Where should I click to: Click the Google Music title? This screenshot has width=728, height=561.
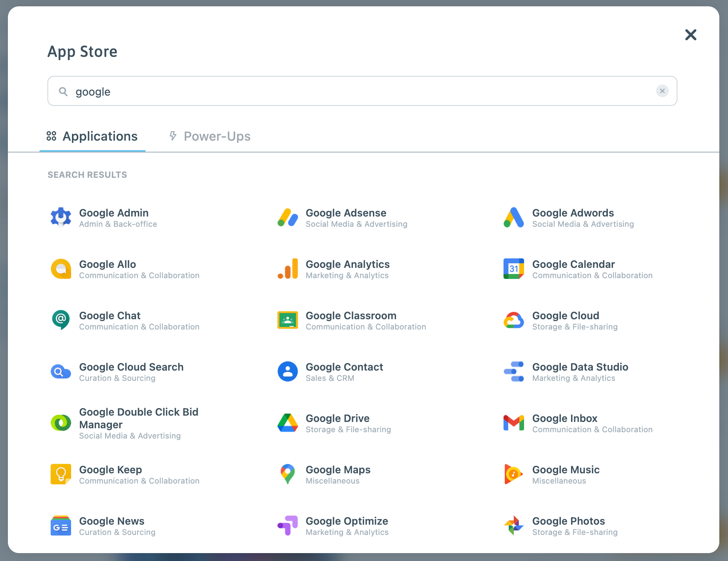coord(566,470)
